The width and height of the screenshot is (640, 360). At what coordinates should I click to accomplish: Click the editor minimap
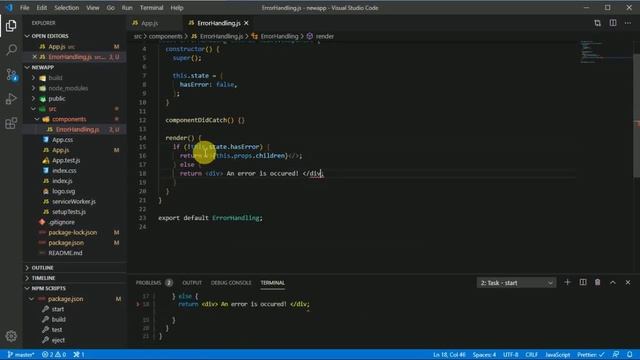[x=605, y=53]
